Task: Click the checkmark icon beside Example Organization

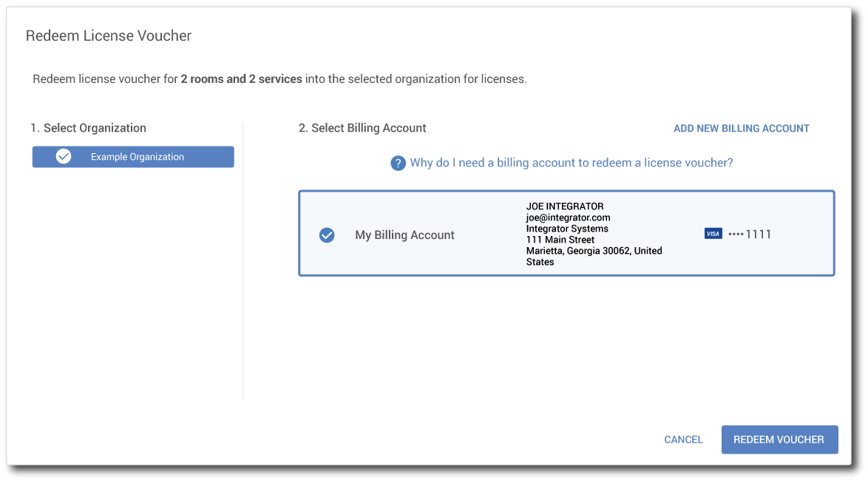Action: pos(64,157)
